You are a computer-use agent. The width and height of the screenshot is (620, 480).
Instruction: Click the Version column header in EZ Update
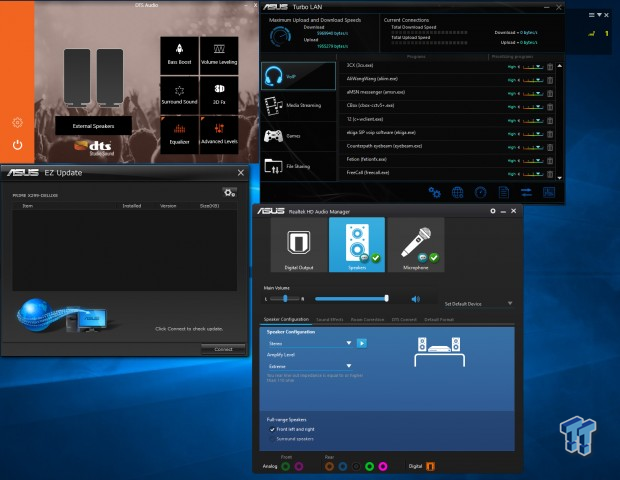(168, 206)
